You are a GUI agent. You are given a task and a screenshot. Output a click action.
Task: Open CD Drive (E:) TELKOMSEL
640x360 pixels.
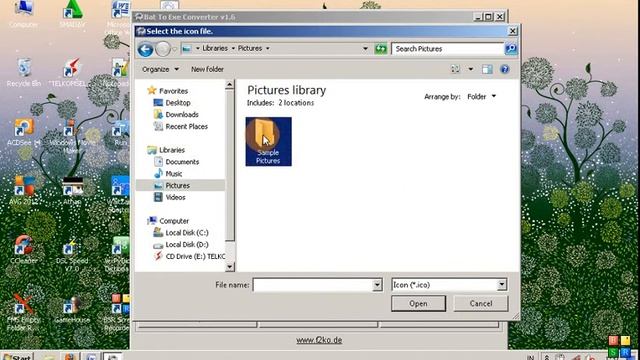click(x=195, y=257)
